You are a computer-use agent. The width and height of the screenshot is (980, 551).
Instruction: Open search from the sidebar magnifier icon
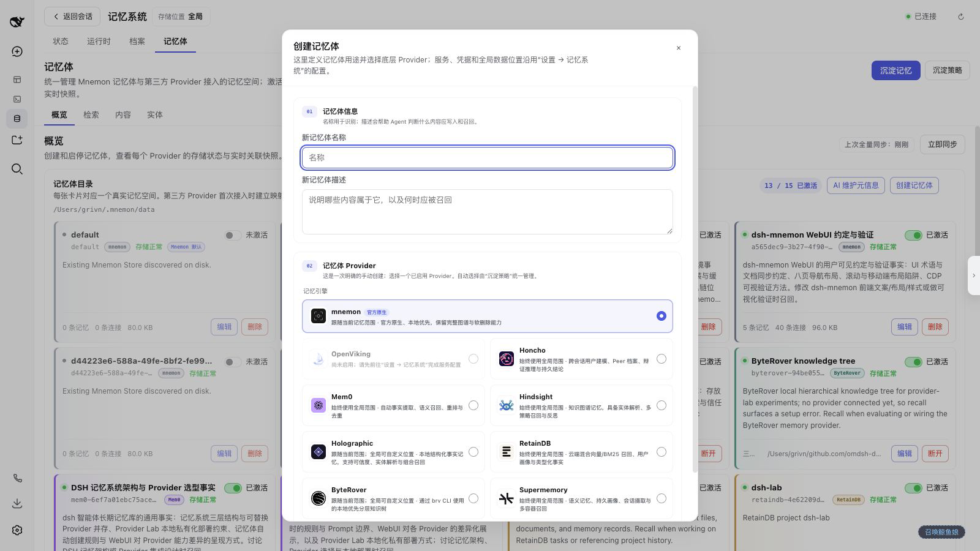coord(17,169)
